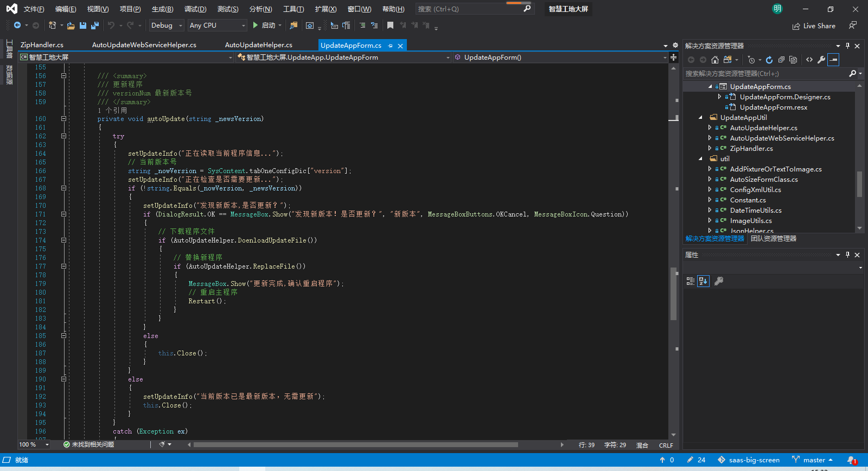Open the 工具(T) menu

[293, 9]
